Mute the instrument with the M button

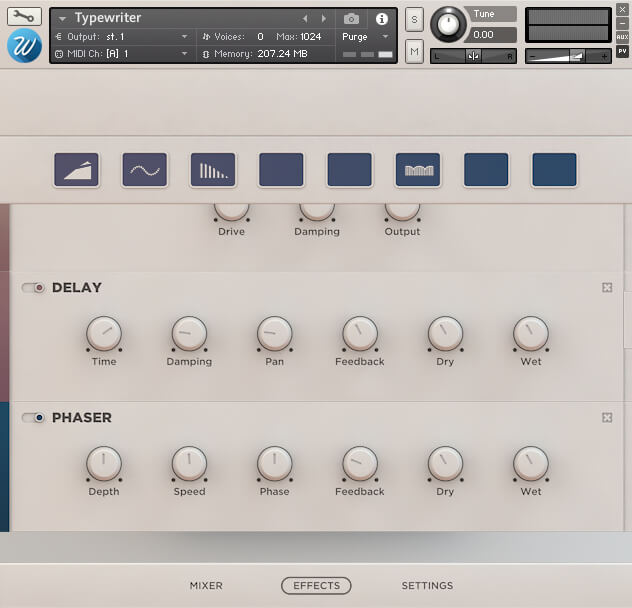414,51
